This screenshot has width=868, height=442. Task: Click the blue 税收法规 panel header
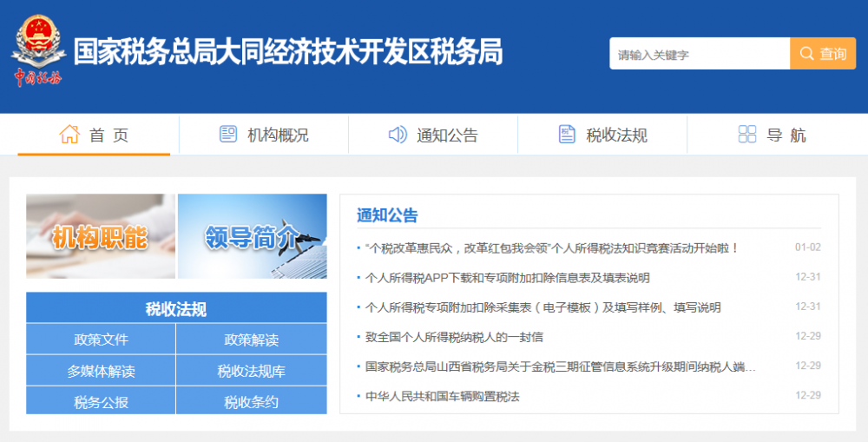(176, 308)
